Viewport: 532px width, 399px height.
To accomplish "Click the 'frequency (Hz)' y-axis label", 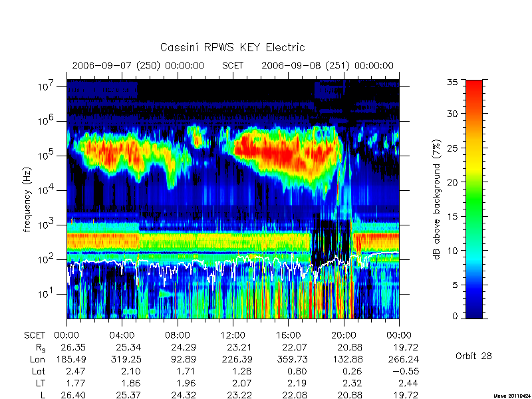I will [27, 199].
